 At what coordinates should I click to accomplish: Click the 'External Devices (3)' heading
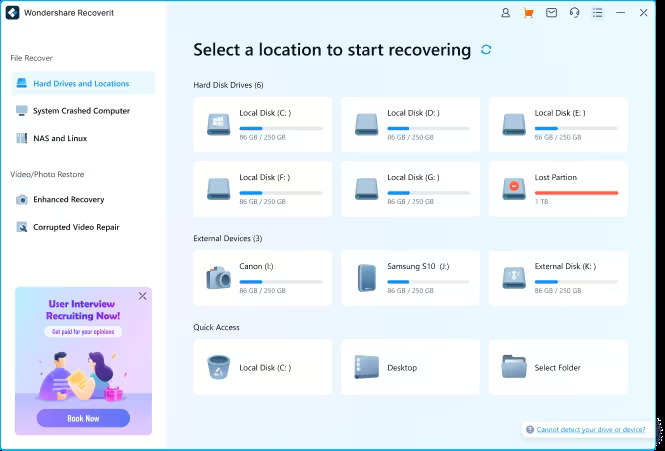tap(227, 238)
